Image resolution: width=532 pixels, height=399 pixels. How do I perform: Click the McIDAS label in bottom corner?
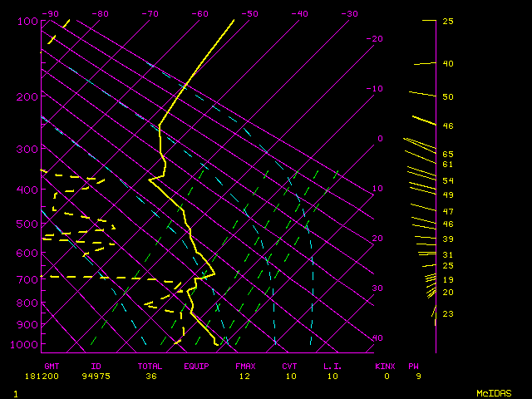tap(494, 393)
